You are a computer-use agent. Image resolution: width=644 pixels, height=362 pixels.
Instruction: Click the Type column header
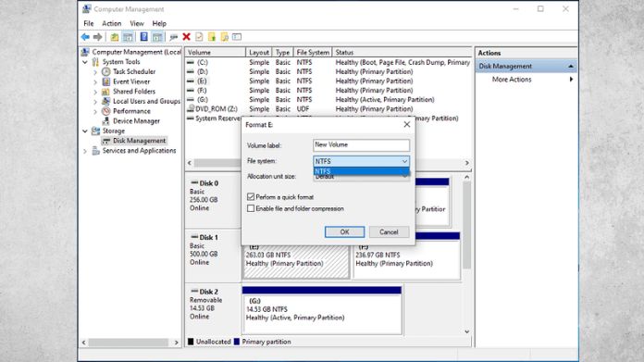click(283, 52)
